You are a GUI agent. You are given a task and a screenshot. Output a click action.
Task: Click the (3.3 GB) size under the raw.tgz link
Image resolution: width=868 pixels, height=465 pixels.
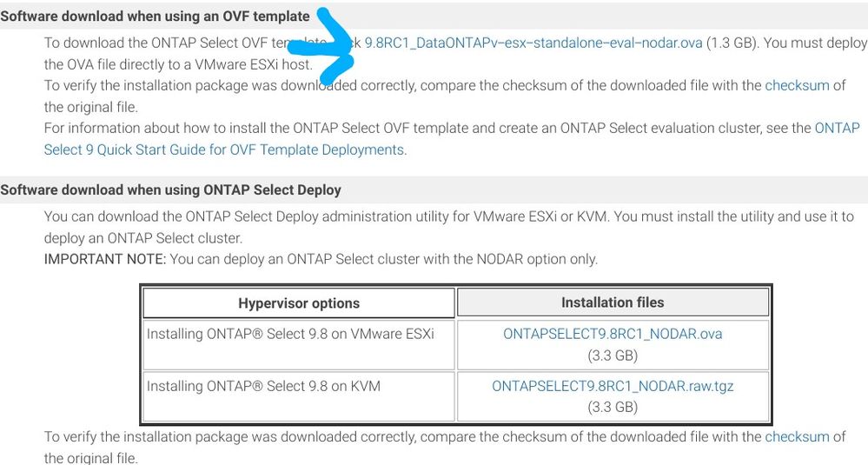point(613,407)
